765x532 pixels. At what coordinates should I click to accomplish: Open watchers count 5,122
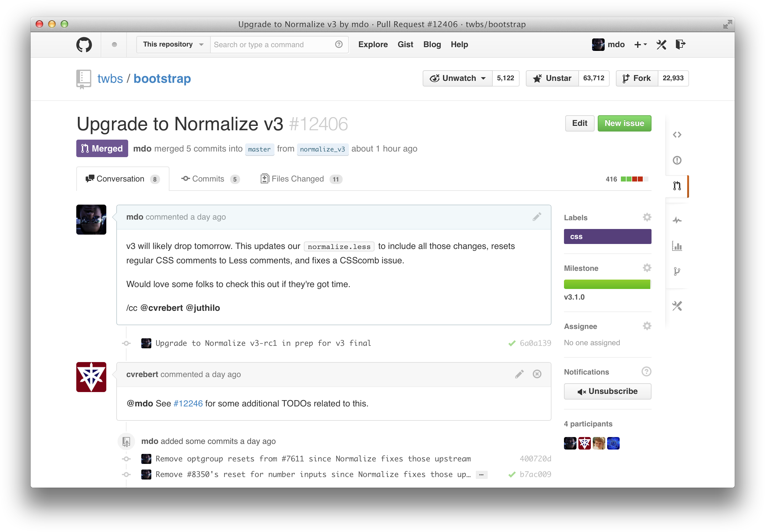(505, 78)
